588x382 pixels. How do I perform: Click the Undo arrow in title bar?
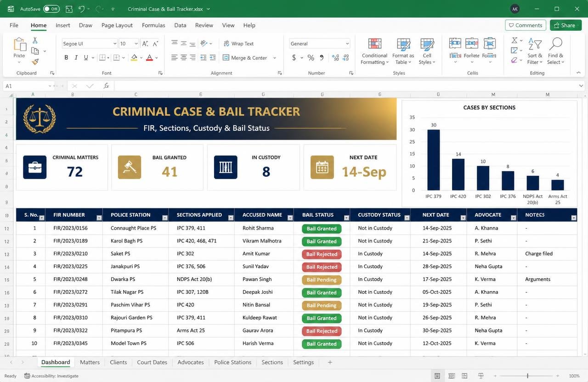tap(81, 9)
